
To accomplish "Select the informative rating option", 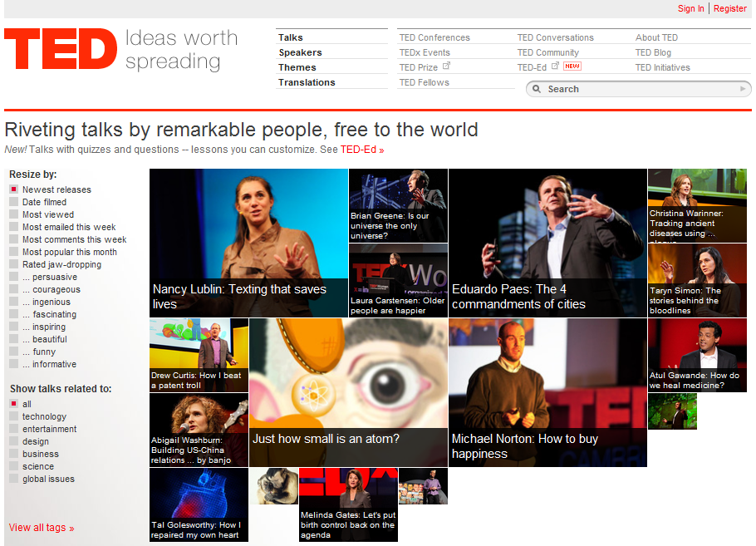I will [13, 364].
